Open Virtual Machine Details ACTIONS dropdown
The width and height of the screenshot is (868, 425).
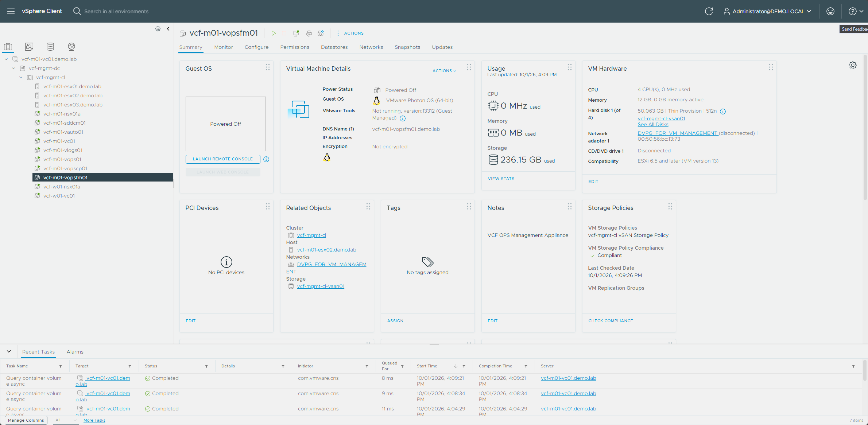[x=444, y=71]
